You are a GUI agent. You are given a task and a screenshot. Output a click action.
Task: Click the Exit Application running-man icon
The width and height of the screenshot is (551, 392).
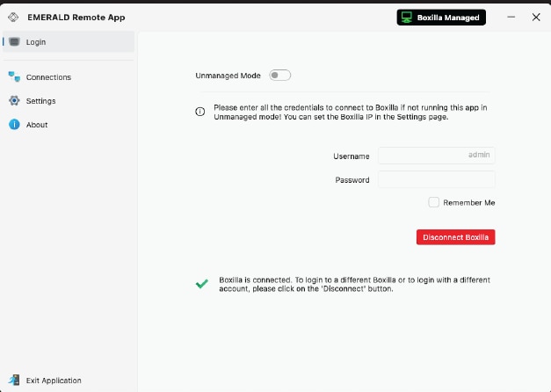(14, 380)
